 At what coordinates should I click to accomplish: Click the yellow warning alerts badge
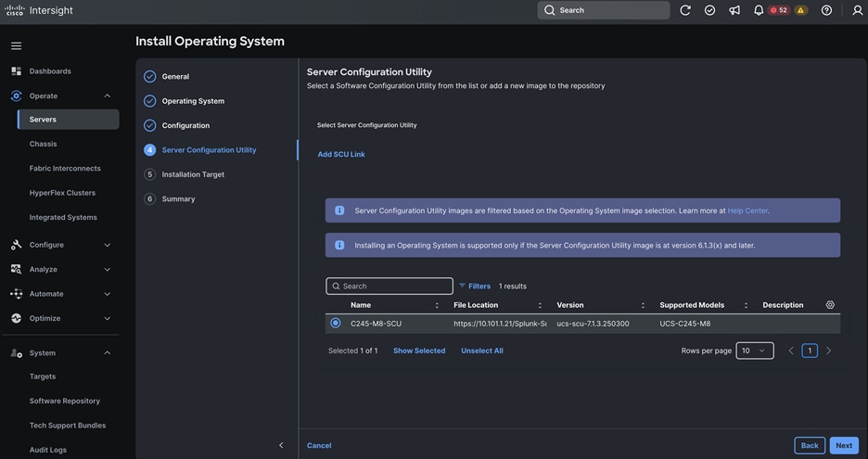point(800,10)
